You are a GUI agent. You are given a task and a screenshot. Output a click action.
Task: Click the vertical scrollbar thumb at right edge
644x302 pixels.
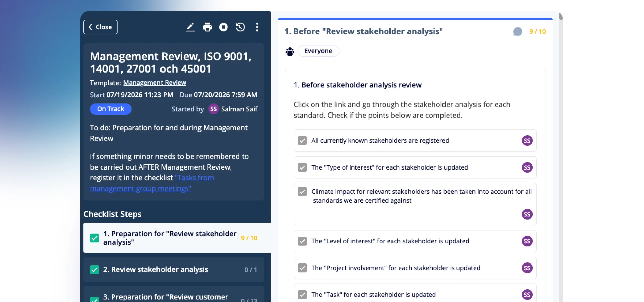(561, 16)
